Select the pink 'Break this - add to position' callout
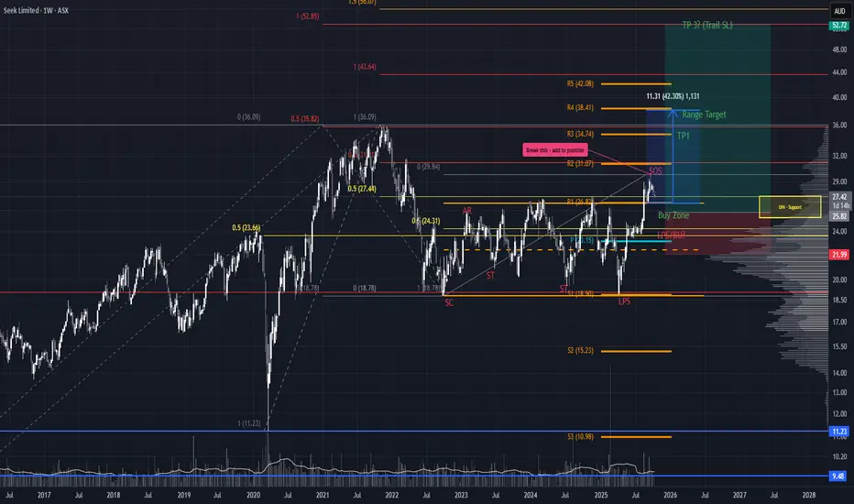 pyautogui.click(x=555, y=150)
